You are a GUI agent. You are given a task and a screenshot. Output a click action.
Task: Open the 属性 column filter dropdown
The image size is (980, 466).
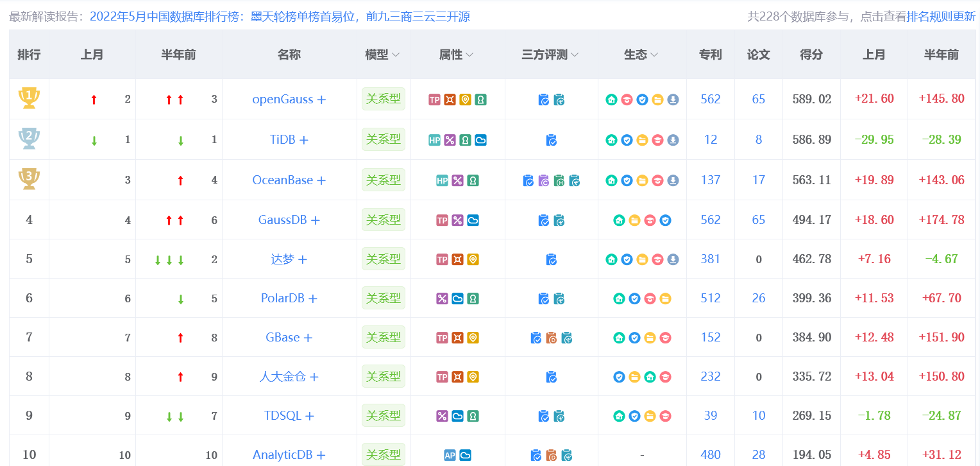pos(468,55)
